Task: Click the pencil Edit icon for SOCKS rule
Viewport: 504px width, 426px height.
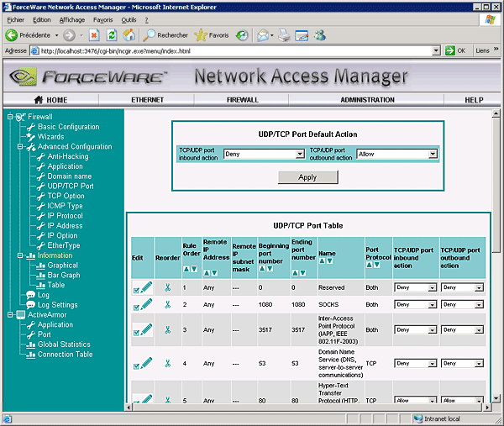Action: tap(146, 304)
